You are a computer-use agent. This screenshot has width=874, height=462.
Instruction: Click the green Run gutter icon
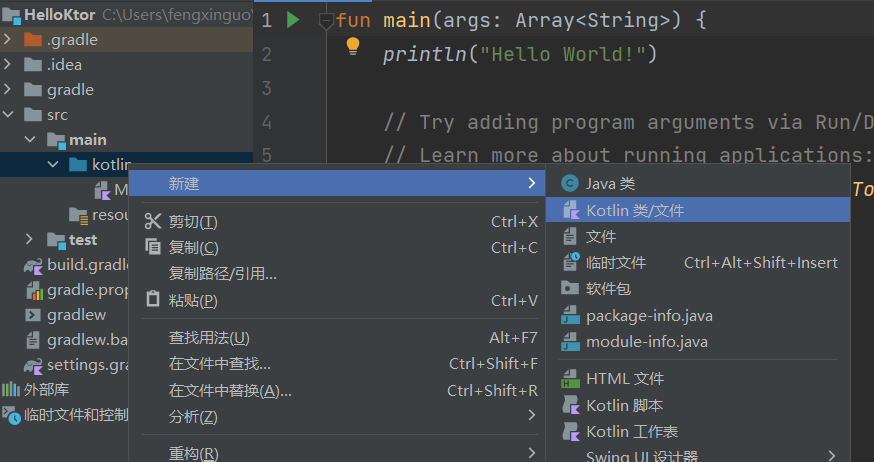pos(293,20)
